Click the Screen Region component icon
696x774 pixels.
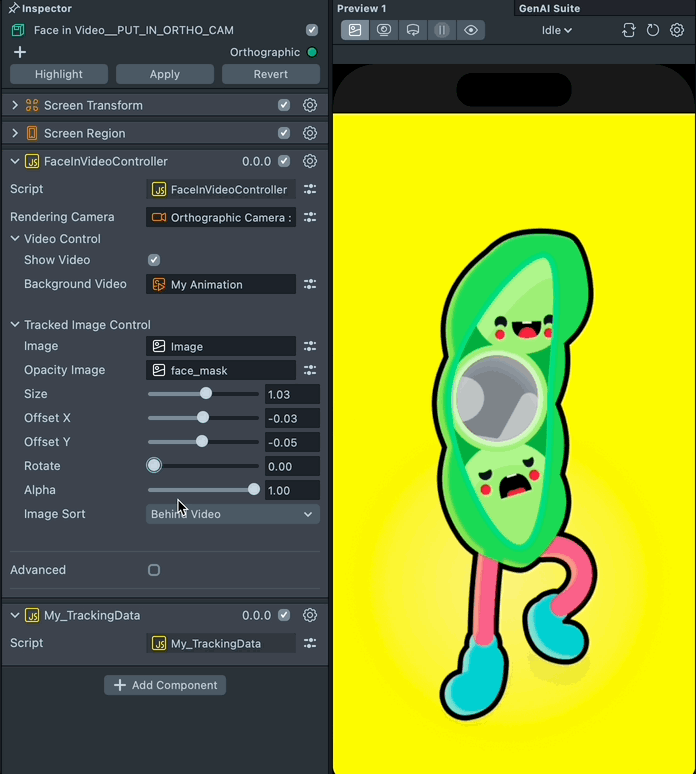click(x=32, y=133)
